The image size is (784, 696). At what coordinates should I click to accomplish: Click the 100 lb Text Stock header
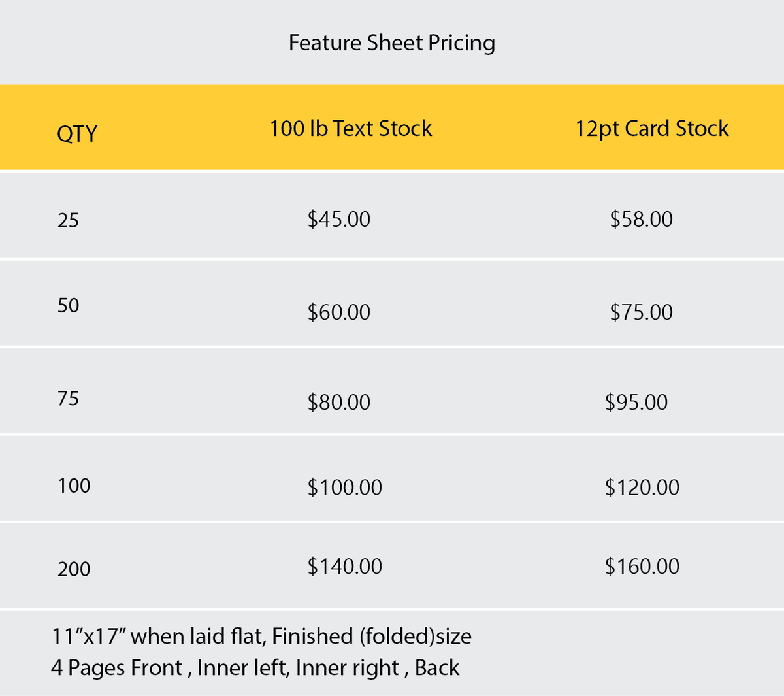351,129
